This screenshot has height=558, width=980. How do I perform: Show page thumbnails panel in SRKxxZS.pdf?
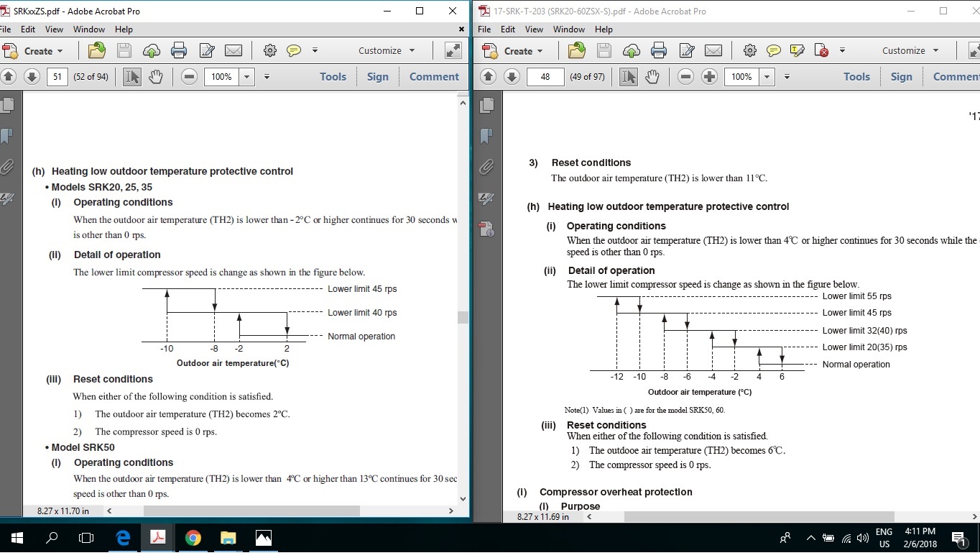coord(7,105)
